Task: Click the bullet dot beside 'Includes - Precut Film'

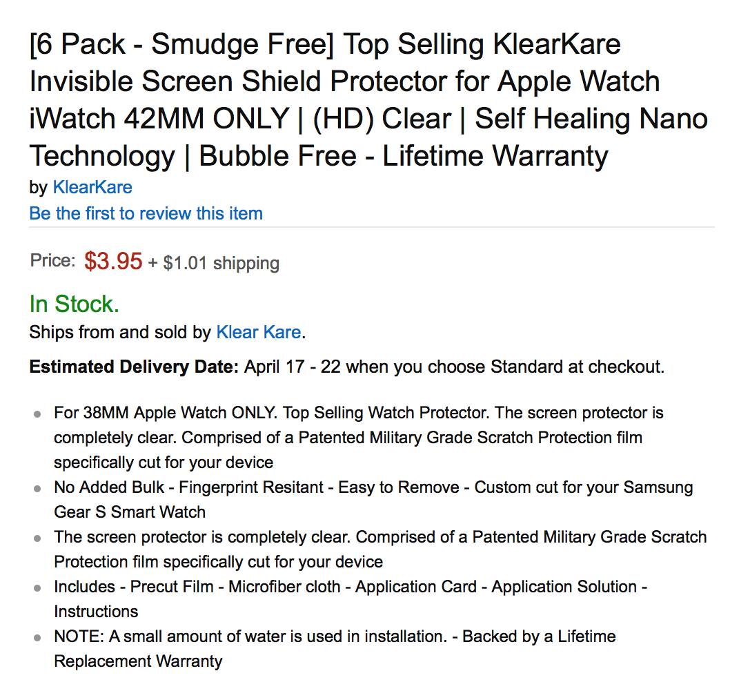Action: point(37,588)
